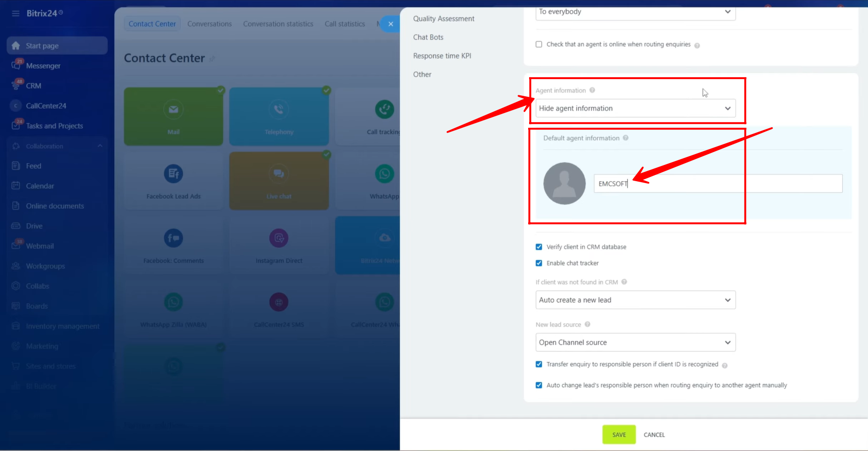
Task: Click the CANCEL link
Action: [654, 435]
